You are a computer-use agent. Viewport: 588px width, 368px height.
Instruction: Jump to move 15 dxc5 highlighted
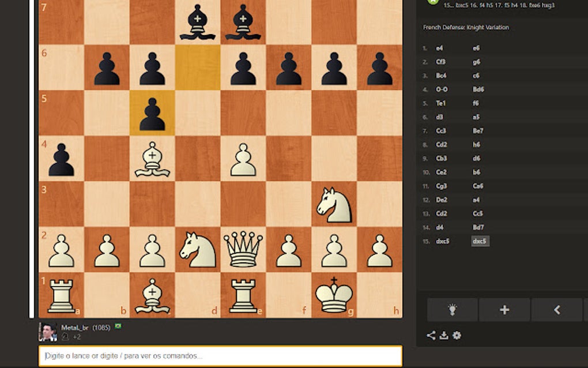480,241
